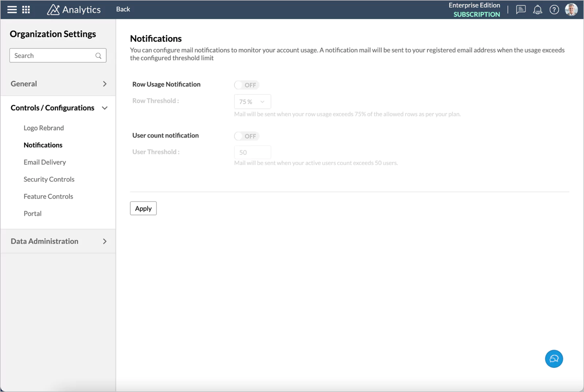This screenshot has height=392, width=584.
Task: Open the feedback chat icon in header
Action: click(x=521, y=9)
